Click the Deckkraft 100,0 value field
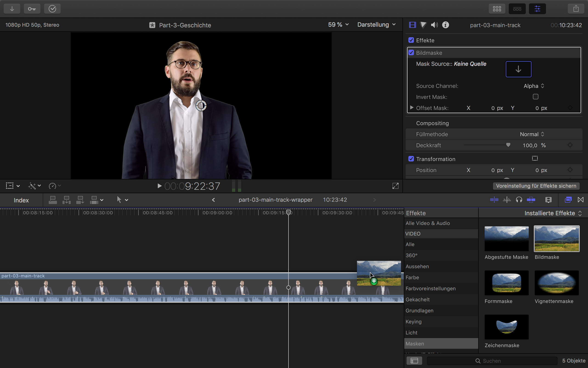 (530, 145)
